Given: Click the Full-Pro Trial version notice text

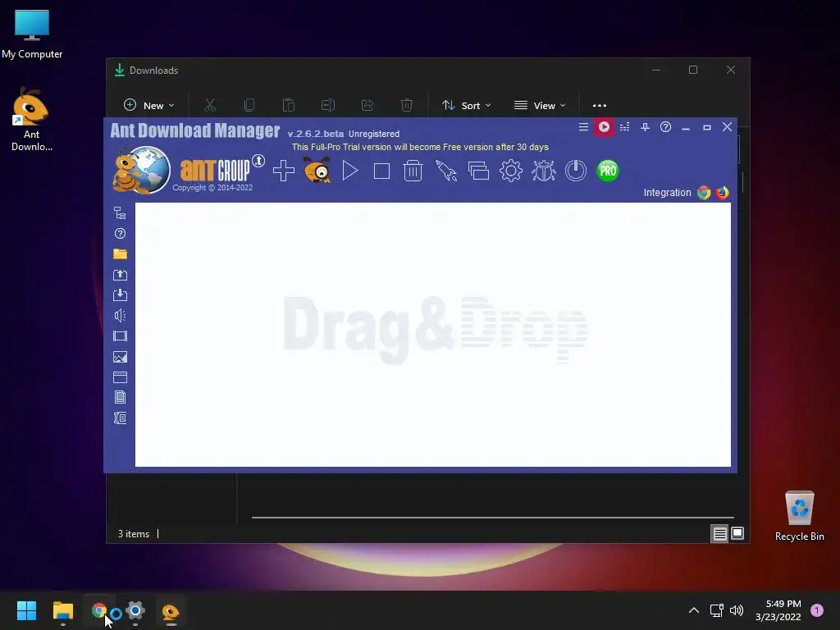Looking at the screenshot, I should (x=420, y=147).
